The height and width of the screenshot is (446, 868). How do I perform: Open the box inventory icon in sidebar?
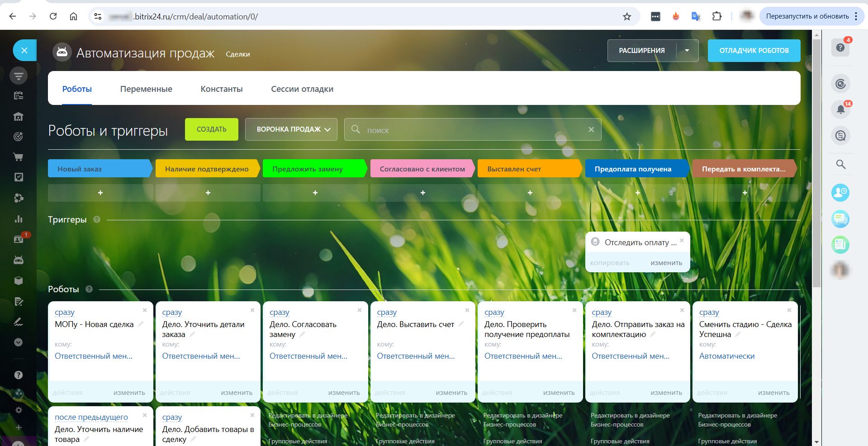coord(19,280)
